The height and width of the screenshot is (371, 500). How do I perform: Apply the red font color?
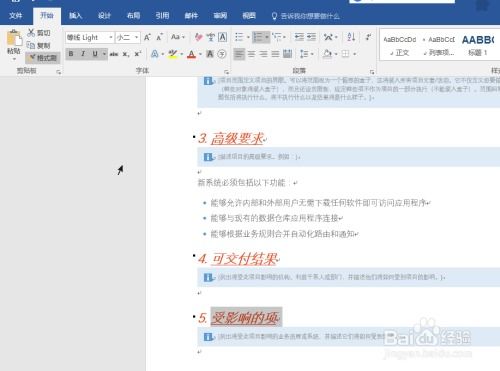191,54
